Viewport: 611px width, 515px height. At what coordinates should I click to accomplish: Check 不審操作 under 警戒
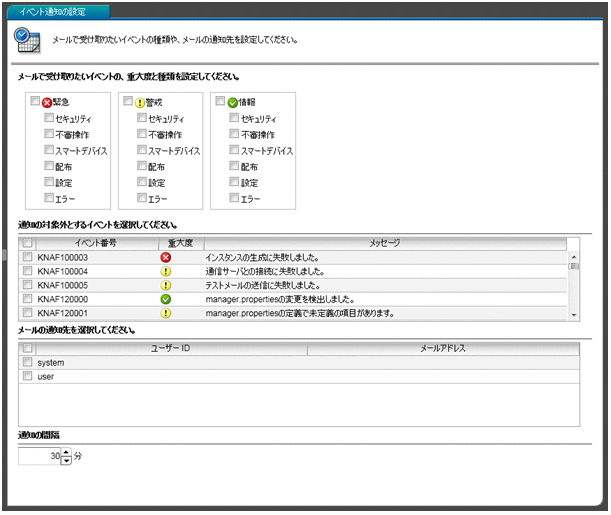(142, 134)
